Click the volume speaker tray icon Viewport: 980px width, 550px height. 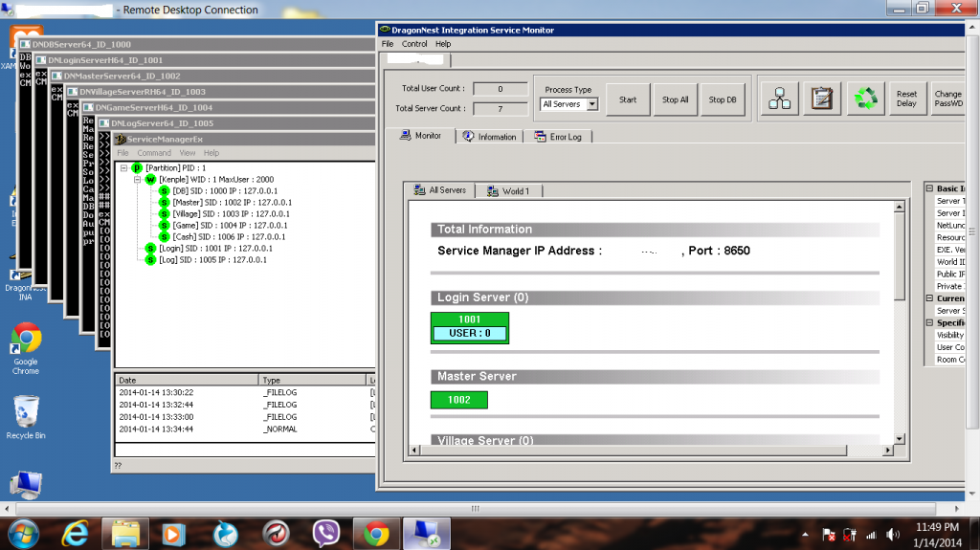pos(893,535)
